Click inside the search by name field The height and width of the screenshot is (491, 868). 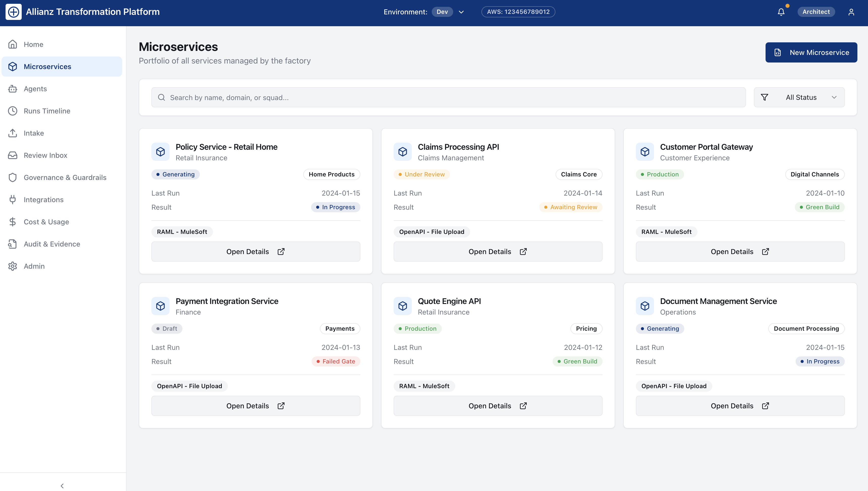coord(337,97)
